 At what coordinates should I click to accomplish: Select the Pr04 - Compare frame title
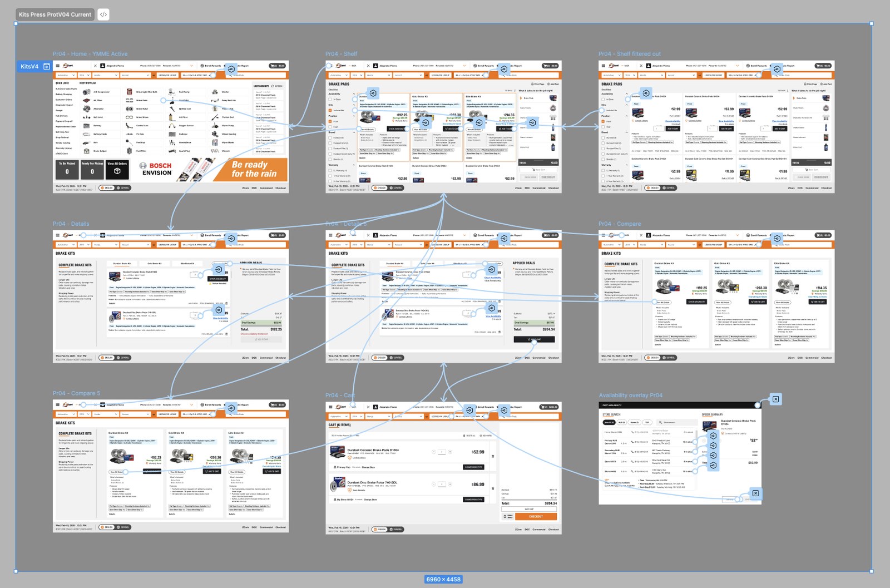point(620,224)
